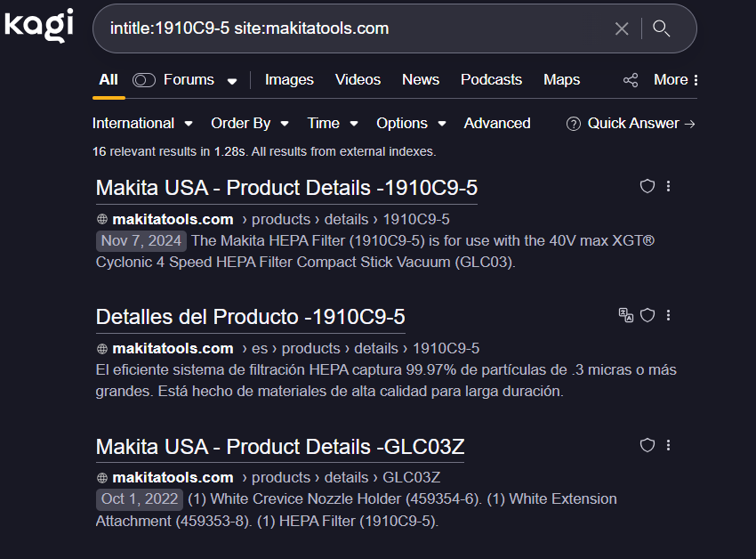Open the International region dropdown
Image resolution: width=756 pixels, height=559 pixels.
coord(142,123)
